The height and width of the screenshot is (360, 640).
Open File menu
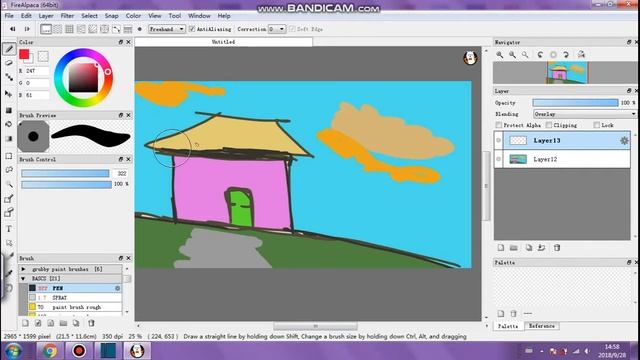(9, 16)
